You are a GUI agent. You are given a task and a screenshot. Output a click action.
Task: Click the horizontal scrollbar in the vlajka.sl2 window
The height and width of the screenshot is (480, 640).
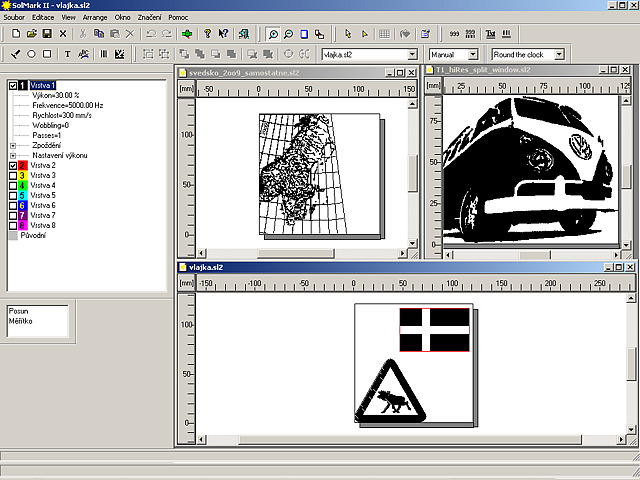(410, 440)
